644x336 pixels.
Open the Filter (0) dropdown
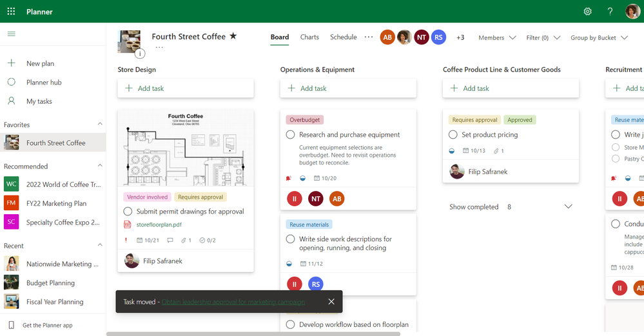(x=543, y=37)
